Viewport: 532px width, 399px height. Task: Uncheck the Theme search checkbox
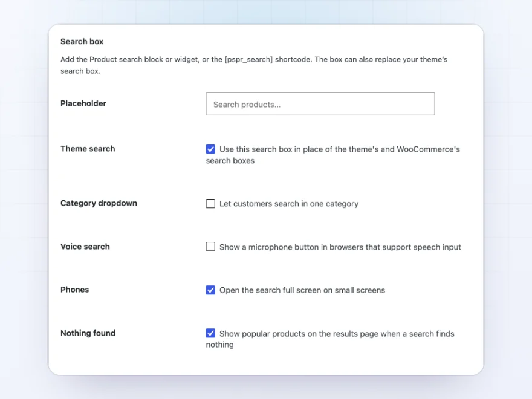[210, 149]
